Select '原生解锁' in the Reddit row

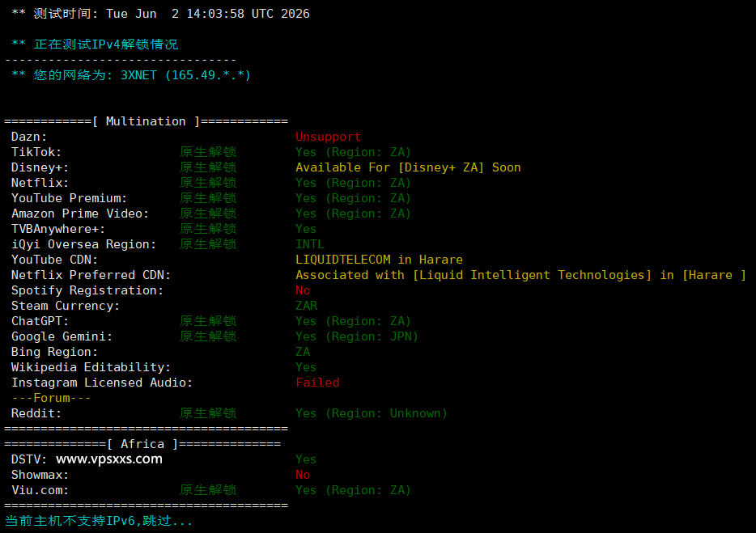coord(208,413)
